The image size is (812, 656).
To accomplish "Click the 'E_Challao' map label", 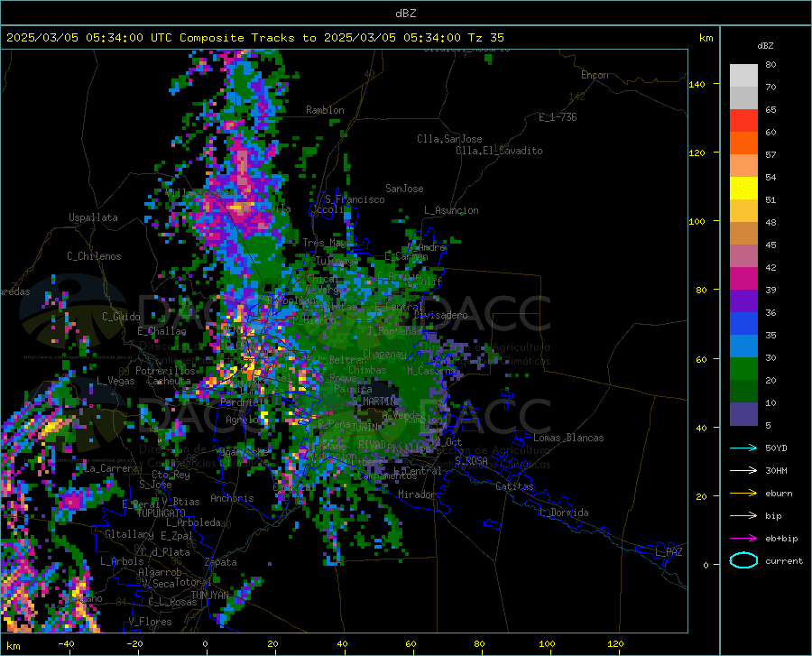I will coord(161,331).
